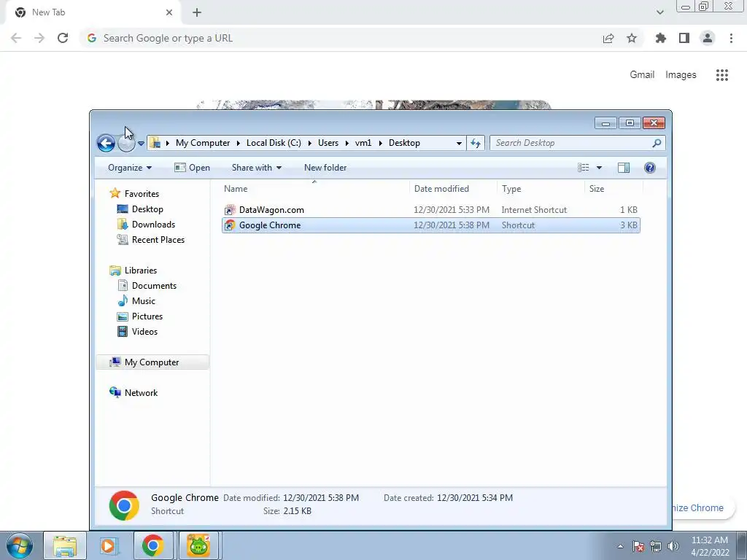
Task: Open Chrome three-dot menu
Action: [x=731, y=38]
